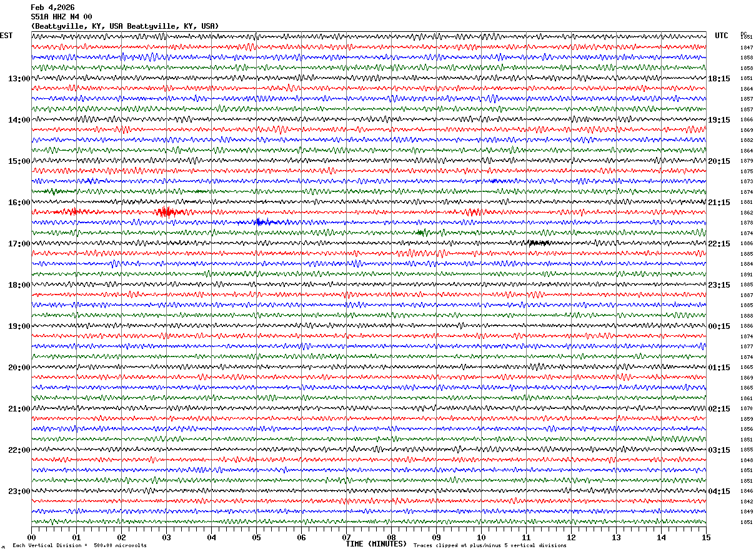
Task: Click DC offset value 1849
Action: (x=747, y=511)
